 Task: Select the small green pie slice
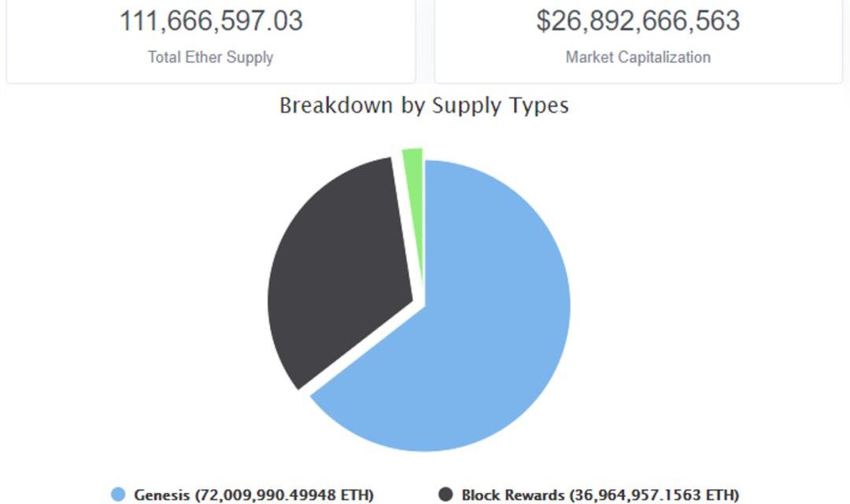(414, 204)
